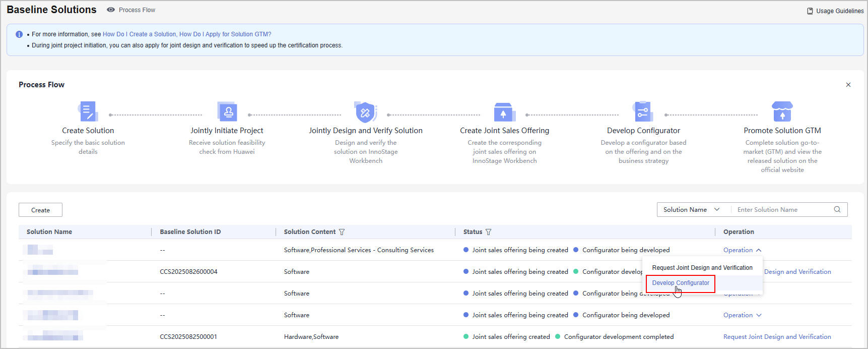868x349 pixels.
Task: Select Develop Configurator from the menu
Action: coord(680,283)
